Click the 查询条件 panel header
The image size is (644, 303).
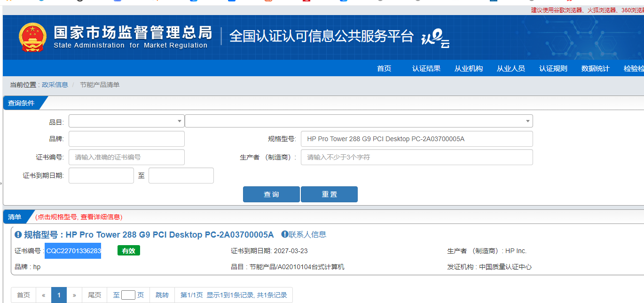coord(21,103)
